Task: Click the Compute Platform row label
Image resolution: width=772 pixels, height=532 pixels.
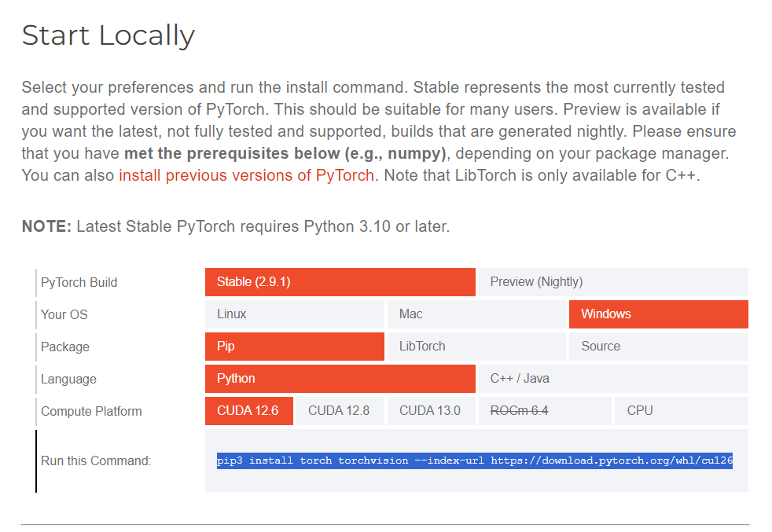Action: click(91, 412)
